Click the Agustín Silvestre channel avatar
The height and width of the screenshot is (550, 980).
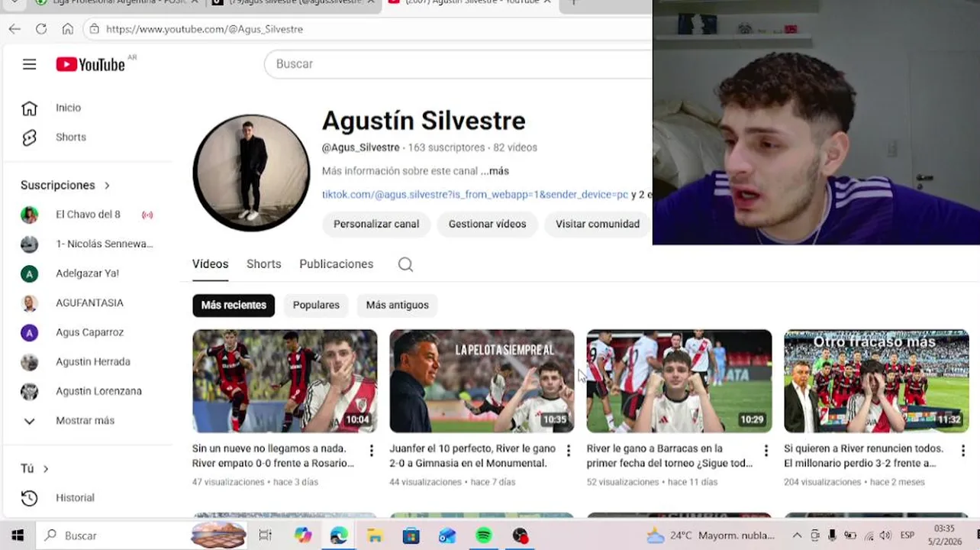click(x=251, y=173)
